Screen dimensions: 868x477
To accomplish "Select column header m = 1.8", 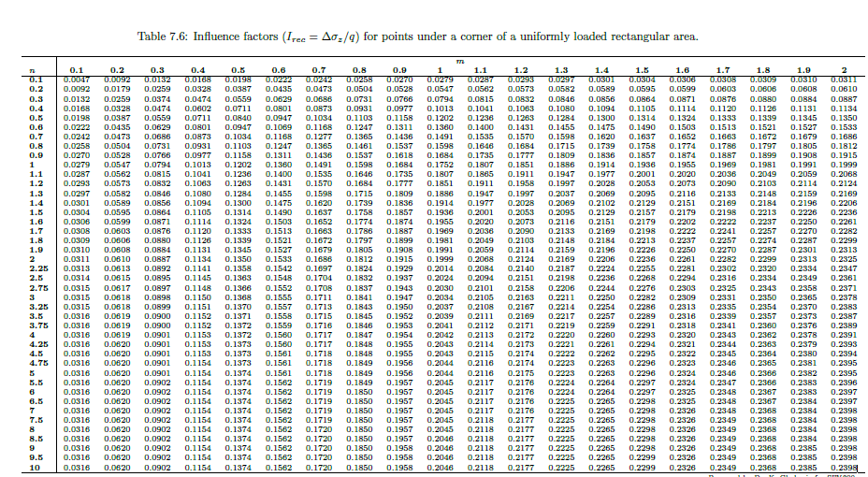I will tap(763, 70).
